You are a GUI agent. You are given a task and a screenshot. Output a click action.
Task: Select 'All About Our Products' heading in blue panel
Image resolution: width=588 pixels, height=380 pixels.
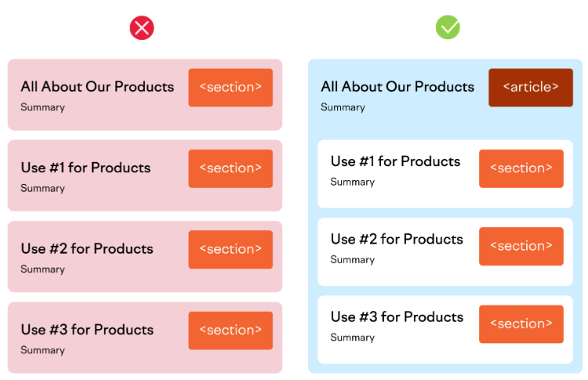397,86
